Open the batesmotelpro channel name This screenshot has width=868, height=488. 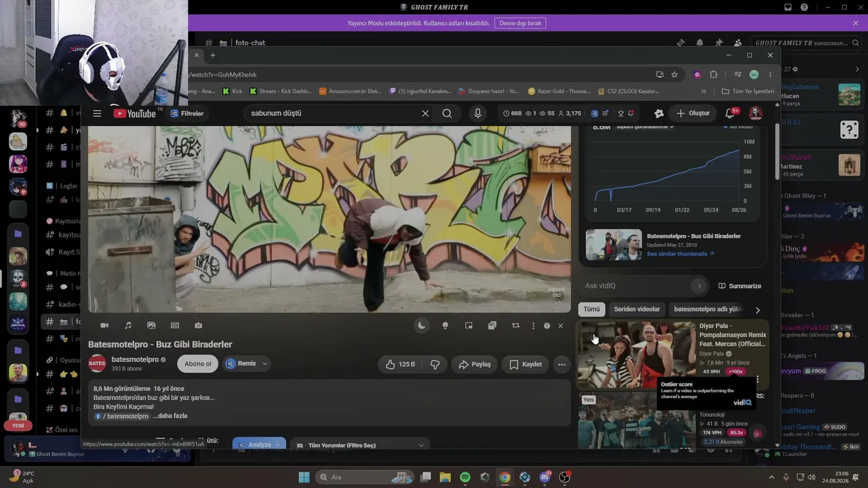(x=135, y=360)
